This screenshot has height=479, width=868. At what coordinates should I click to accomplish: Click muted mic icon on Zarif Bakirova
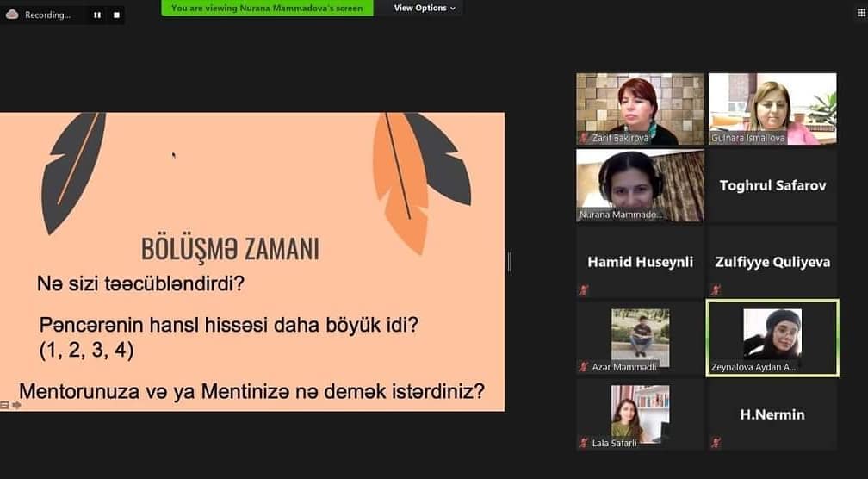click(584, 138)
